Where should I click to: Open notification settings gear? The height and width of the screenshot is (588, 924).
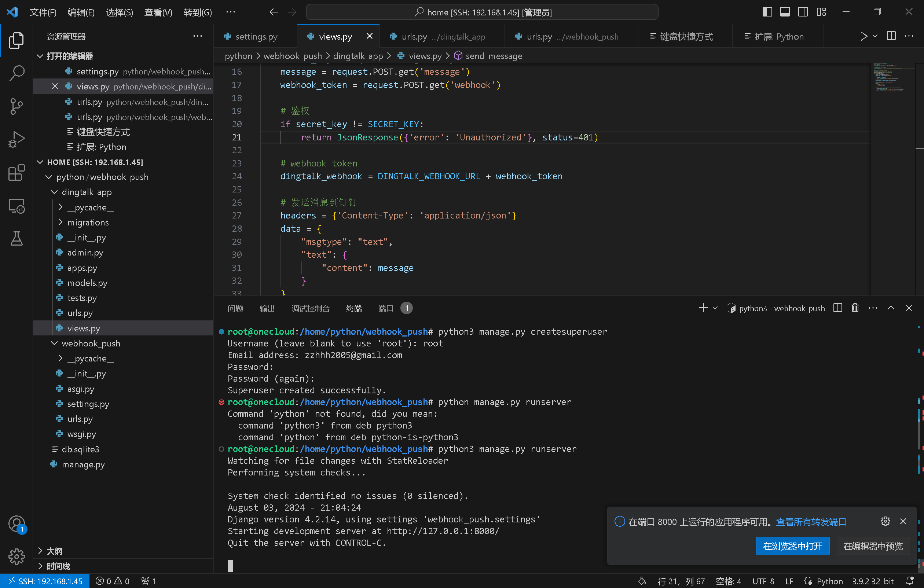[885, 521]
